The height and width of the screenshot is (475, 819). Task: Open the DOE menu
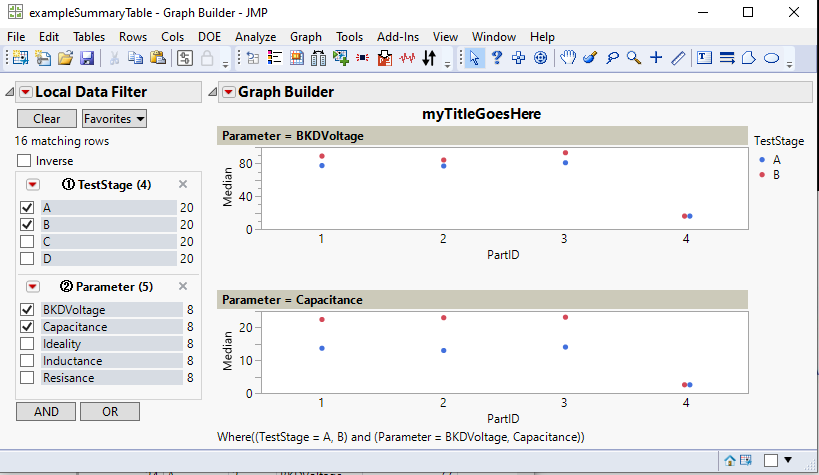click(209, 37)
